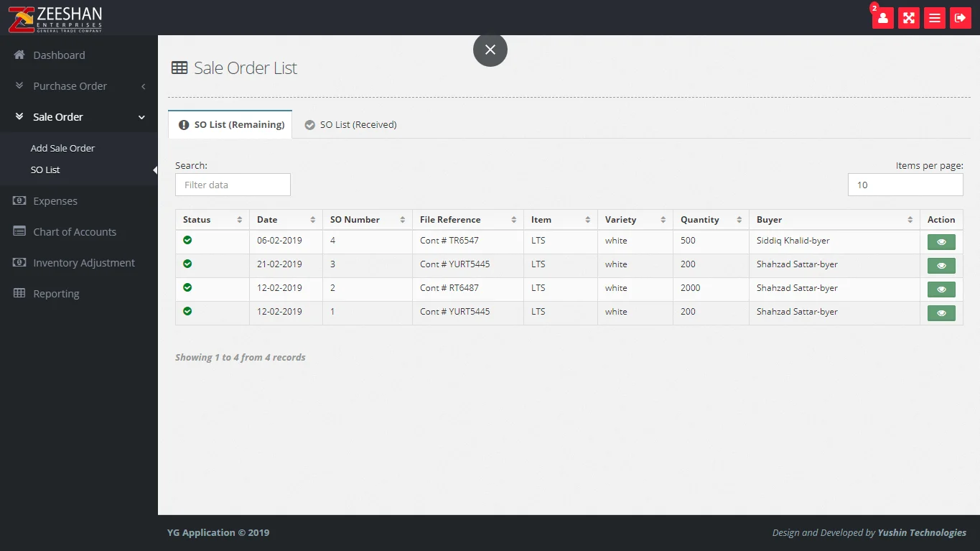
Task: Click the eye button for Cont # RT6487
Action: 941,290
